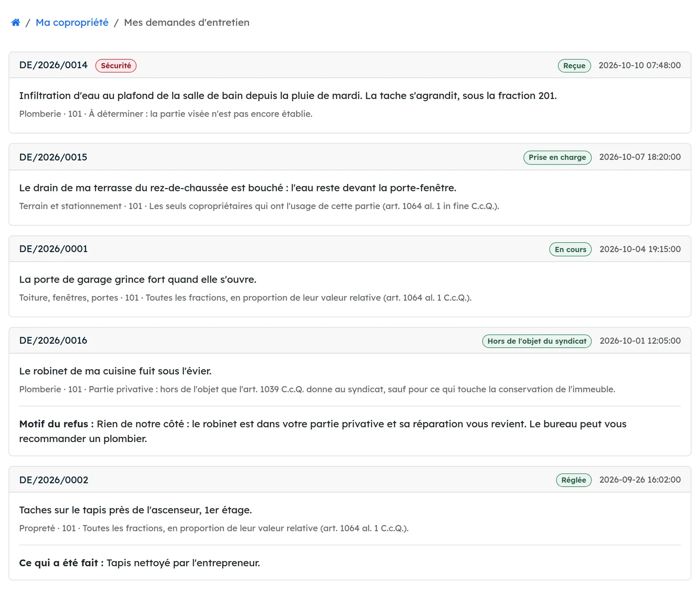Click the Ce qui a été fait note
Image resolution: width=700 pixels, height=589 pixels.
pos(140,563)
